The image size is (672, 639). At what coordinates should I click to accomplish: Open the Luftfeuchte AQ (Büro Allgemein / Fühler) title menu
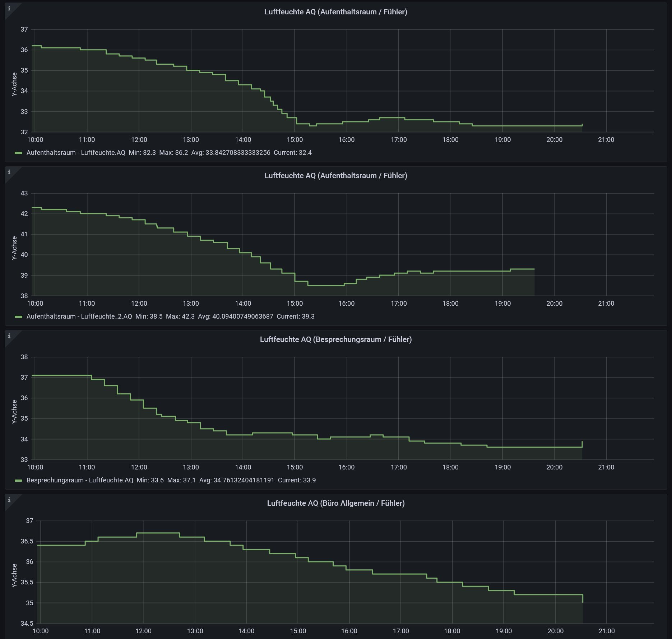point(336,503)
